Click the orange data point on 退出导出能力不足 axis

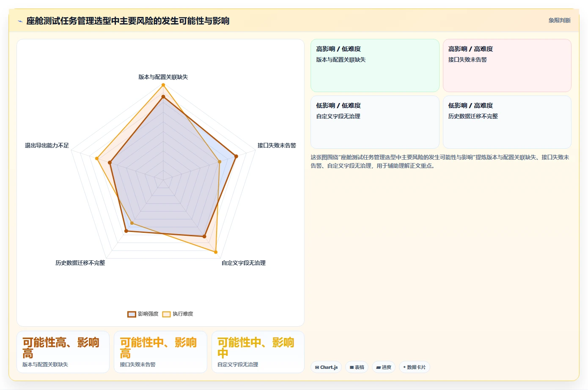(x=97, y=159)
